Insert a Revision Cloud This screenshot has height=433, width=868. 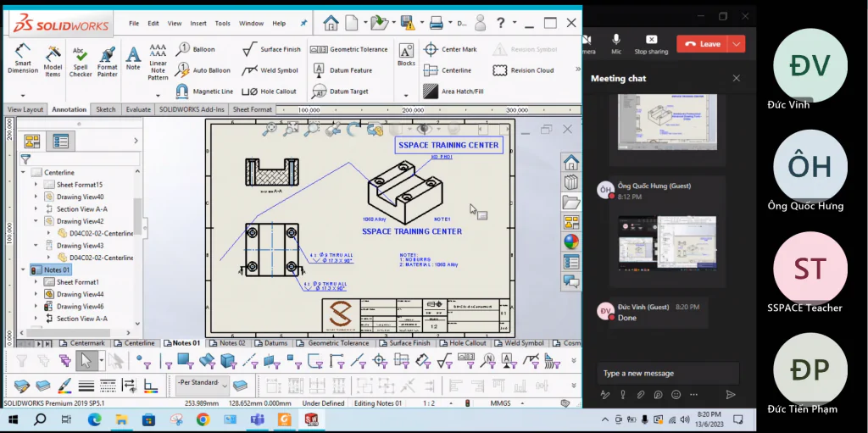coord(523,70)
